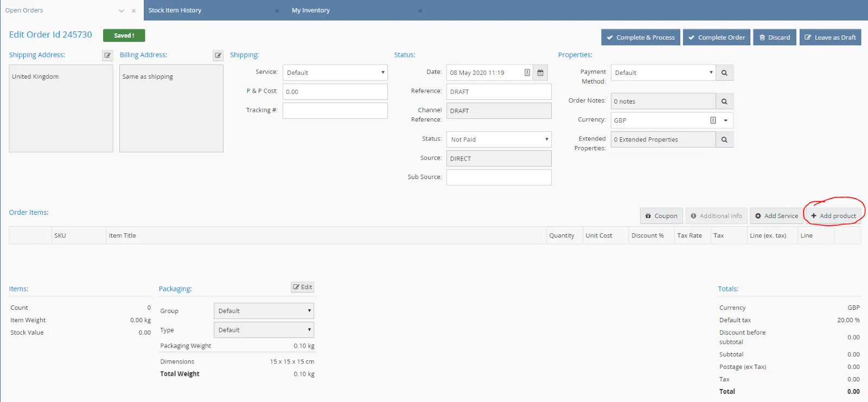Image resolution: width=868 pixels, height=402 pixels.
Task: Discard the order
Action: 775,37
